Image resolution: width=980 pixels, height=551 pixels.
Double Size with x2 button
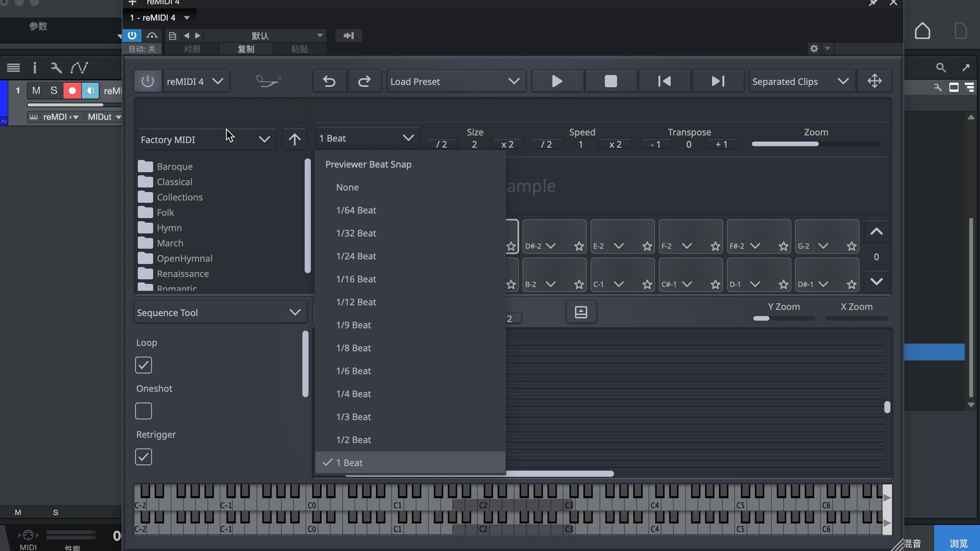tap(507, 144)
